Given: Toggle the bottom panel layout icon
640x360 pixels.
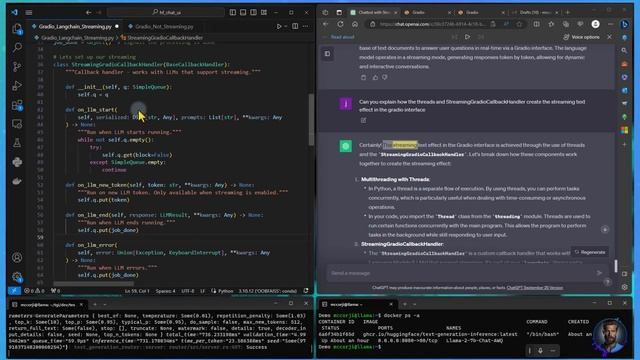Looking at the screenshot, I should 243,12.
